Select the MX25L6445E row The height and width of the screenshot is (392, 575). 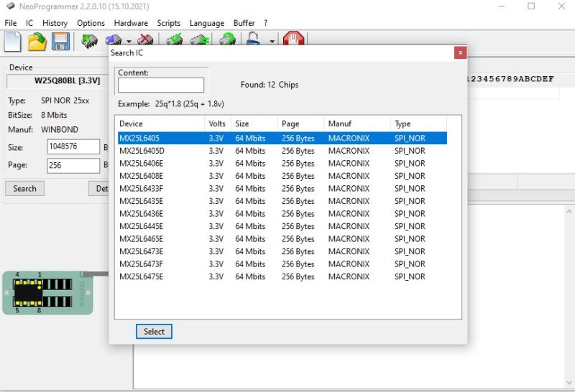click(x=282, y=226)
